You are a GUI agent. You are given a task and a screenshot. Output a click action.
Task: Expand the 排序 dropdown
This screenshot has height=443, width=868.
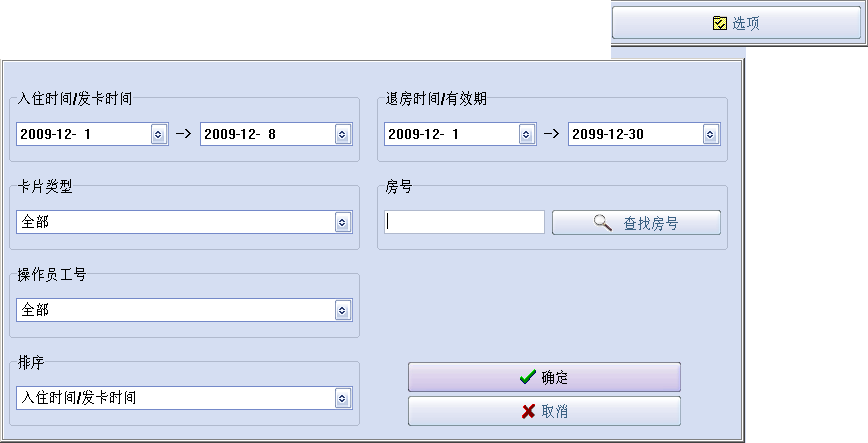point(342,398)
